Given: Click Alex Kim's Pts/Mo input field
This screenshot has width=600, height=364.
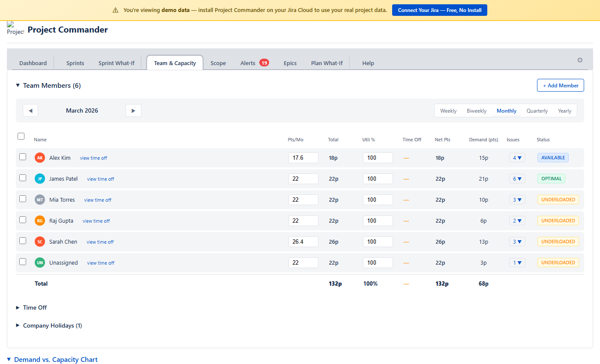Looking at the screenshot, I should [303, 158].
